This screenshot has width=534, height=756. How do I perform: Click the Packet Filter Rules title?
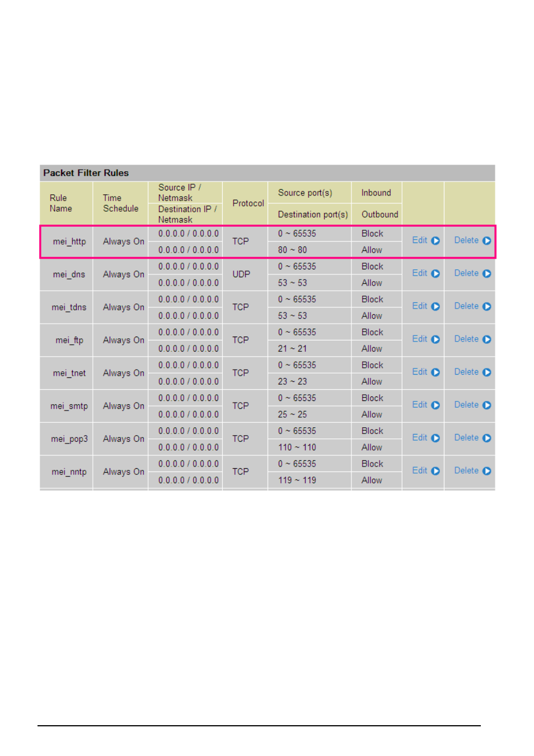pos(86,173)
